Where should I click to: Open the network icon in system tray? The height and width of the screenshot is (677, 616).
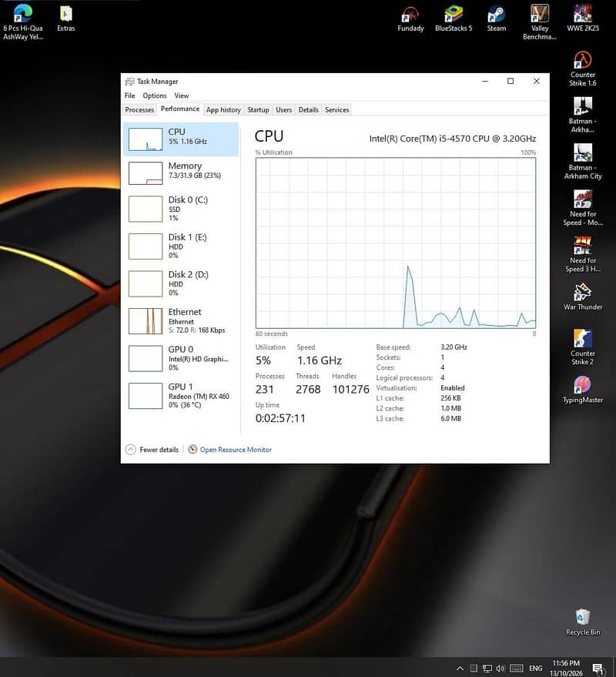[487, 669]
